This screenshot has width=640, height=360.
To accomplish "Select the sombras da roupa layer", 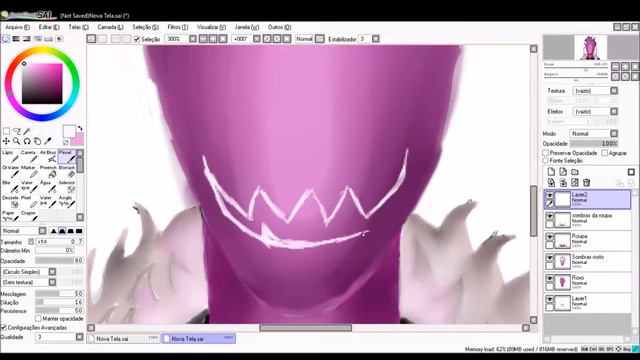I will coord(588,220).
